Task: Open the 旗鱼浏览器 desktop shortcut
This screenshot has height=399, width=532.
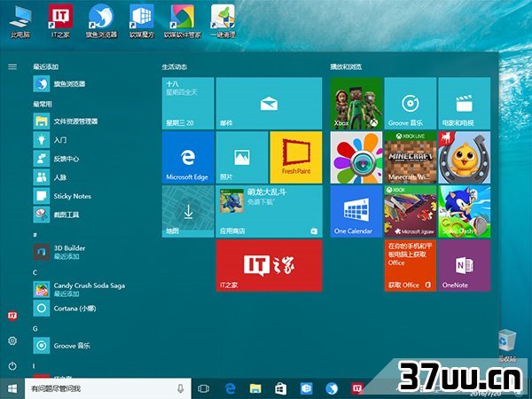Action: 101,21
